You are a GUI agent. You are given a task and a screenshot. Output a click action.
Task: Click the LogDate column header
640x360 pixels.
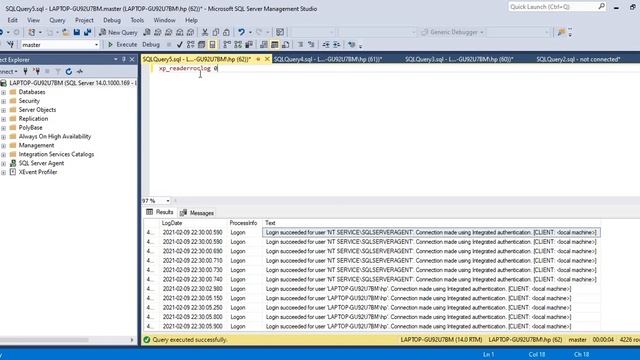pyautogui.click(x=172, y=223)
